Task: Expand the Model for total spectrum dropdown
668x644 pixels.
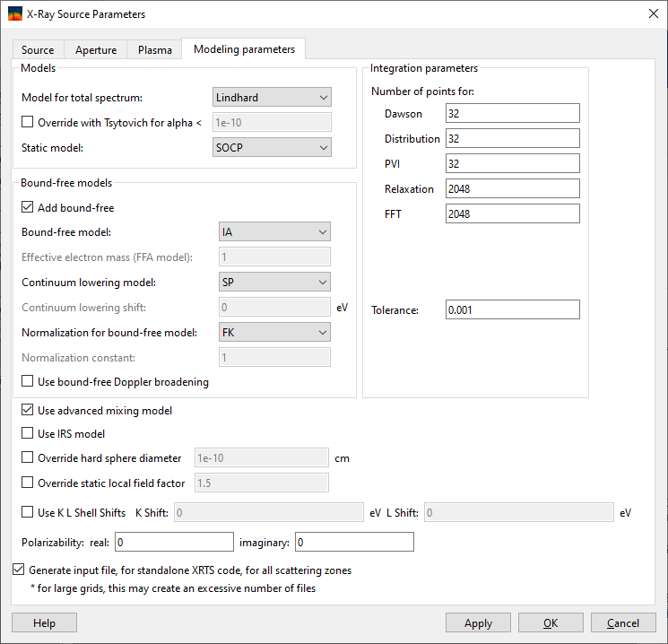Action: [273, 97]
